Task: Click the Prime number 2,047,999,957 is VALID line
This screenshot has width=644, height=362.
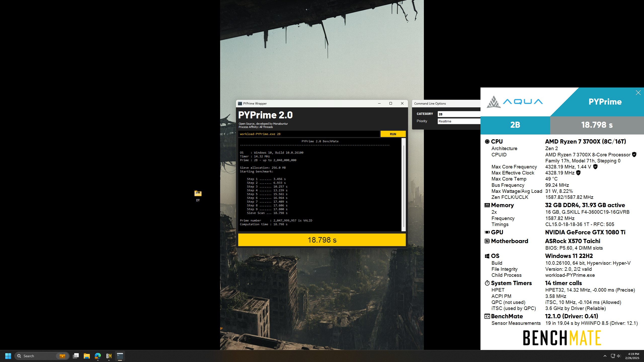Action: 276,220
